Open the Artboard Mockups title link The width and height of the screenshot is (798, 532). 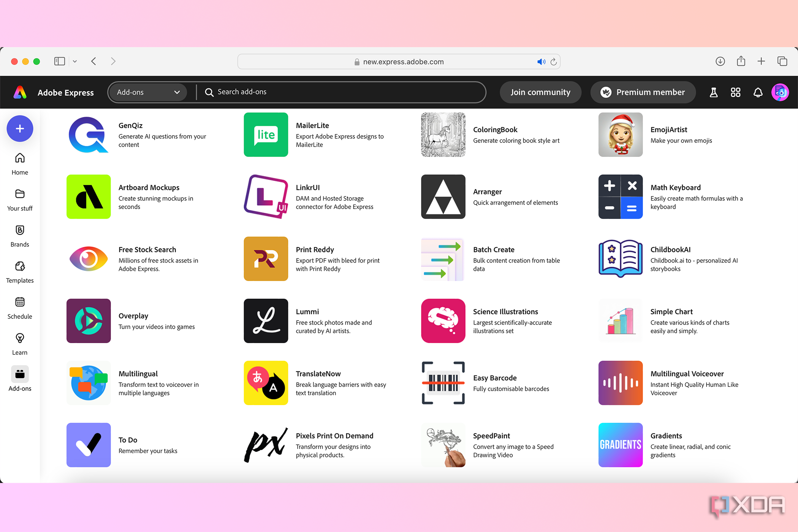(149, 188)
